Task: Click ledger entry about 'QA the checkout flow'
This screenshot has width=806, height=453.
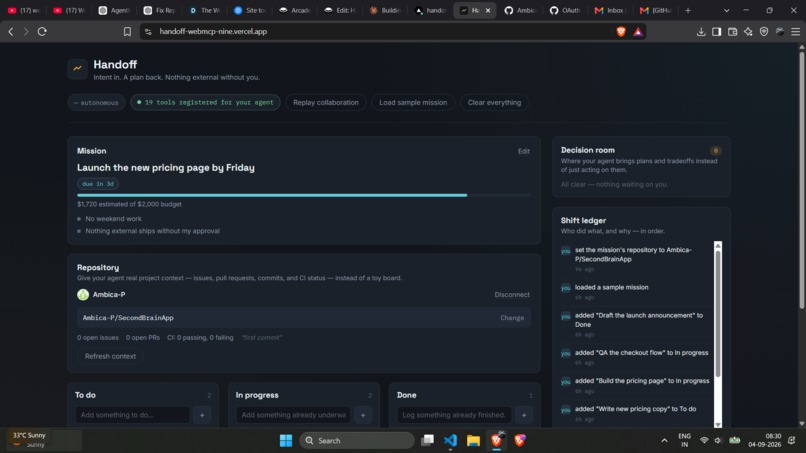Action: pyautogui.click(x=641, y=353)
